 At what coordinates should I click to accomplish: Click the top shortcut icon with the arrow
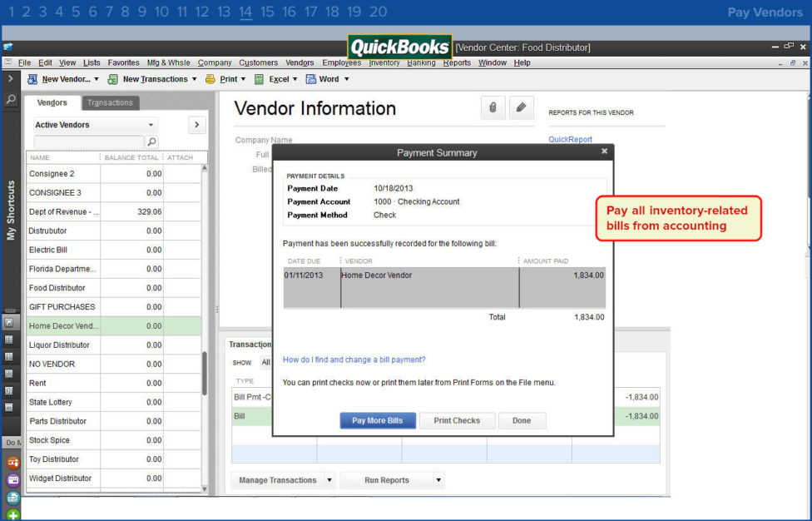coord(9,323)
